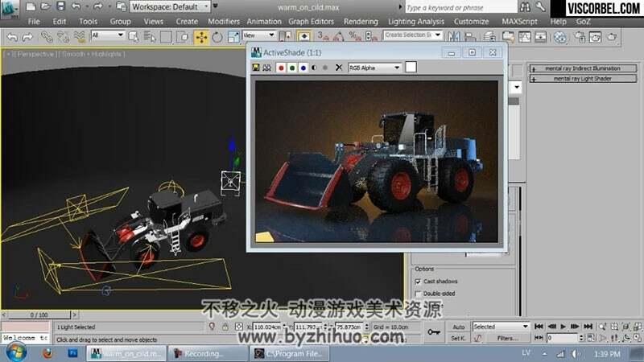Click the 0 / 100 time slider
This screenshot has height=362, width=644.
(39, 315)
